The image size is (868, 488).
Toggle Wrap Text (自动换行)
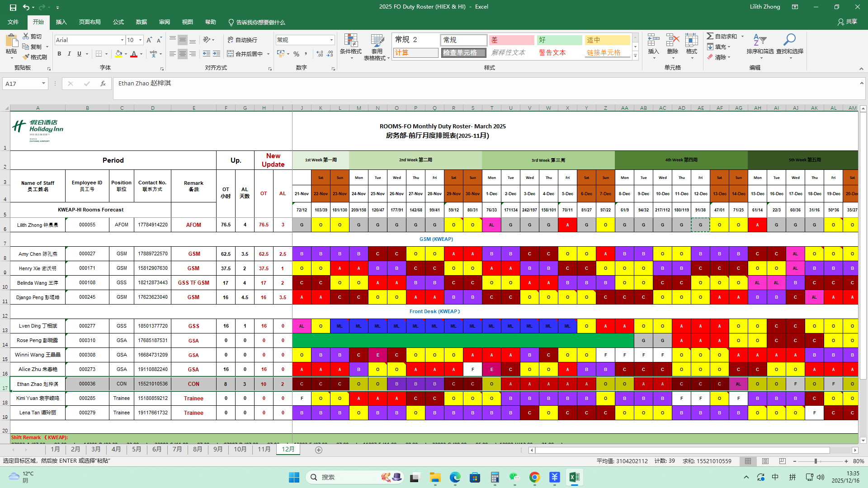242,40
